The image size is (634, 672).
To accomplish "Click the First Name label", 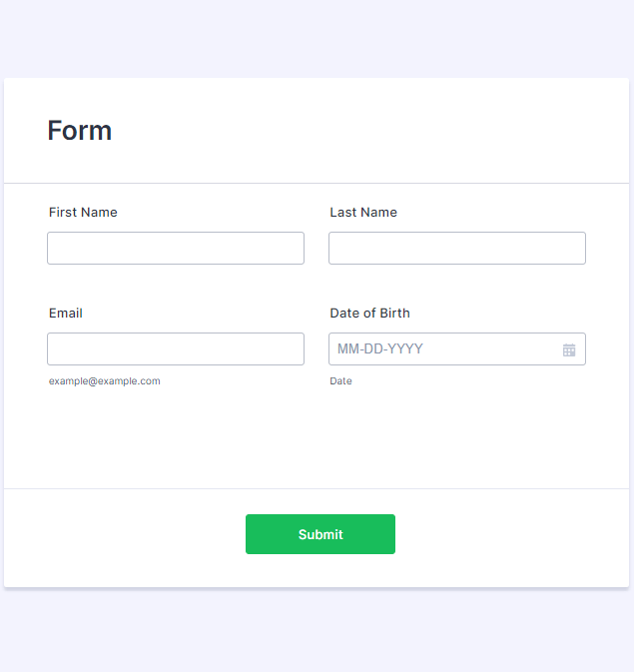I will (x=83, y=212).
